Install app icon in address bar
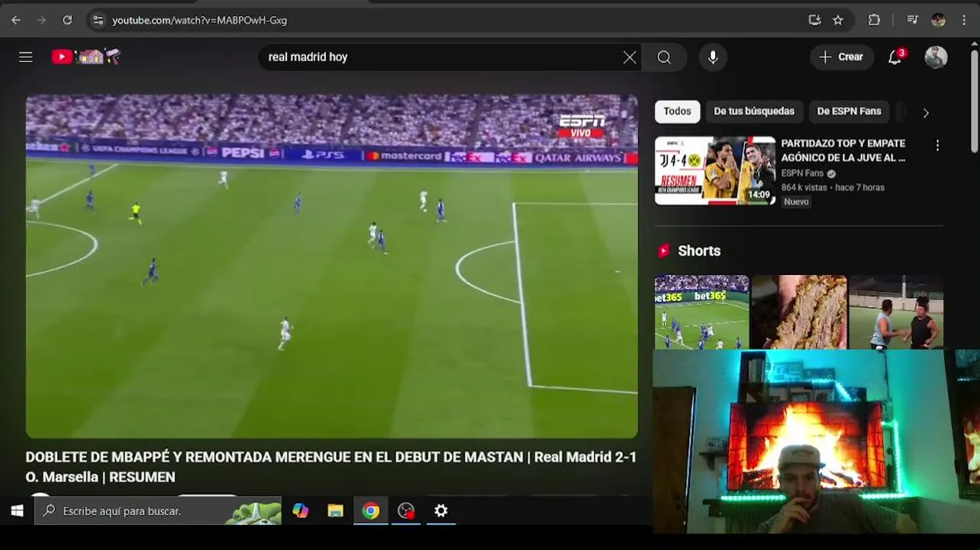Screen dimensions: 980x550 814,21
